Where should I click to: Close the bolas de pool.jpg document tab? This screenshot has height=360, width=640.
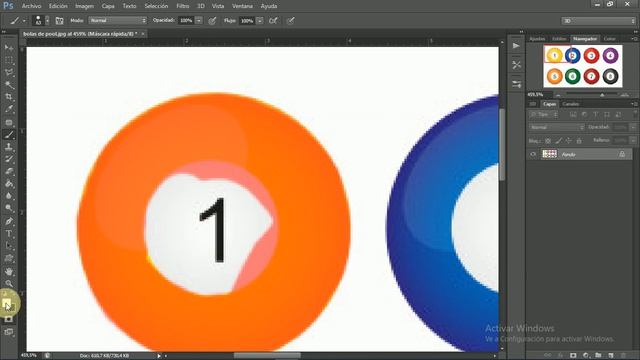click(143, 34)
